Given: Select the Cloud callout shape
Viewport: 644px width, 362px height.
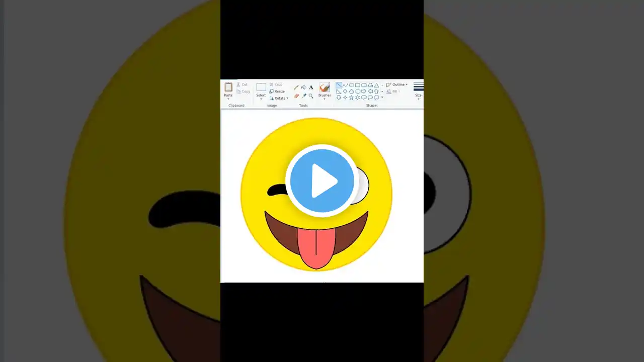Looking at the screenshot, I should [376, 98].
